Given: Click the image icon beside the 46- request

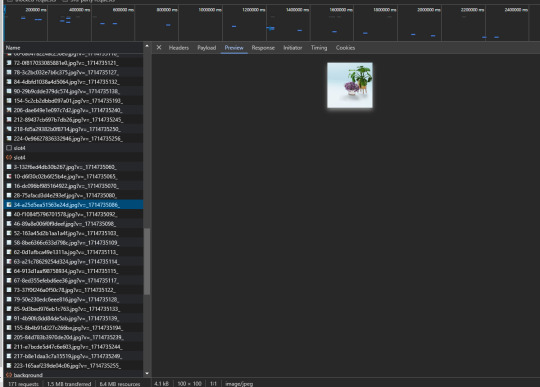Looking at the screenshot, I should [x=9, y=224].
